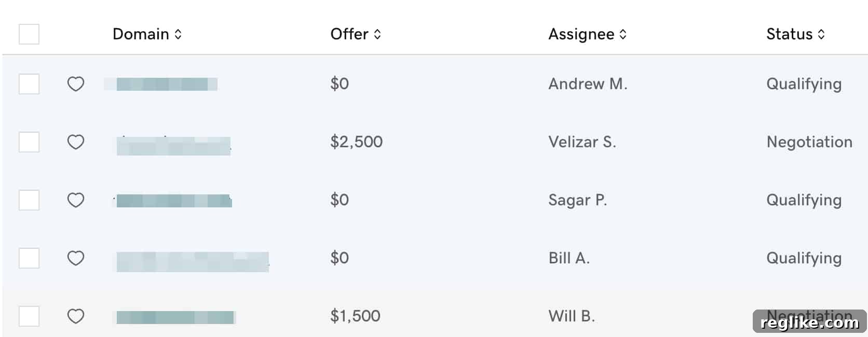Screen dimensions: 868x337
Task: Select all rows with the header checkbox
Action: (x=29, y=34)
